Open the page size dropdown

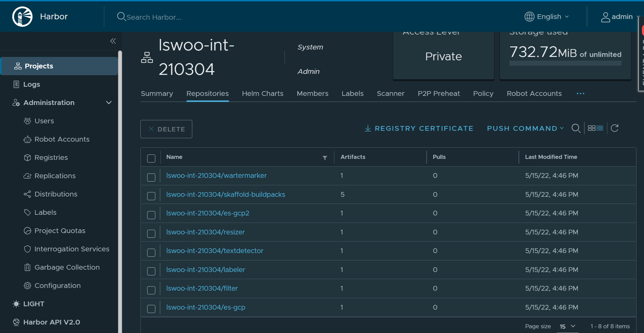[x=568, y=326]
